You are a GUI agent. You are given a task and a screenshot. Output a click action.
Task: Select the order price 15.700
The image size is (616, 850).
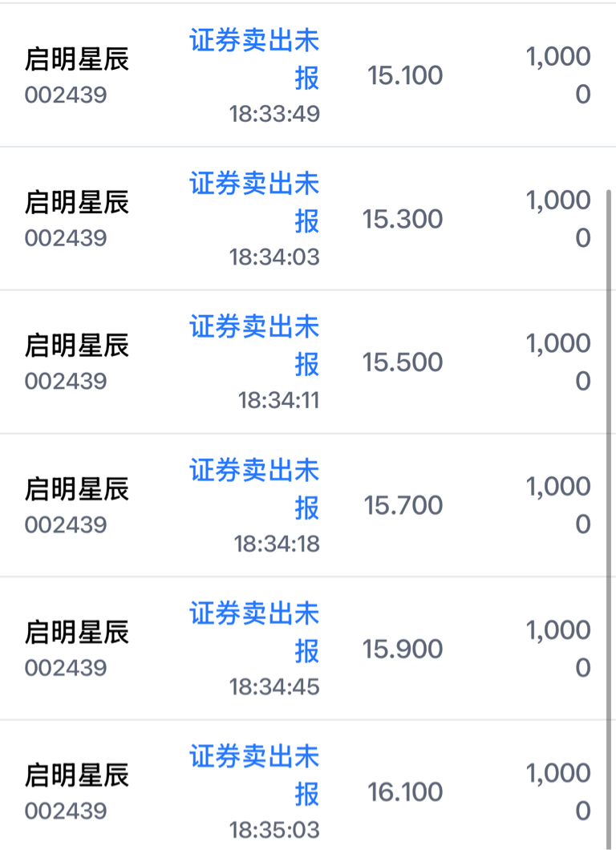[403, 506]
